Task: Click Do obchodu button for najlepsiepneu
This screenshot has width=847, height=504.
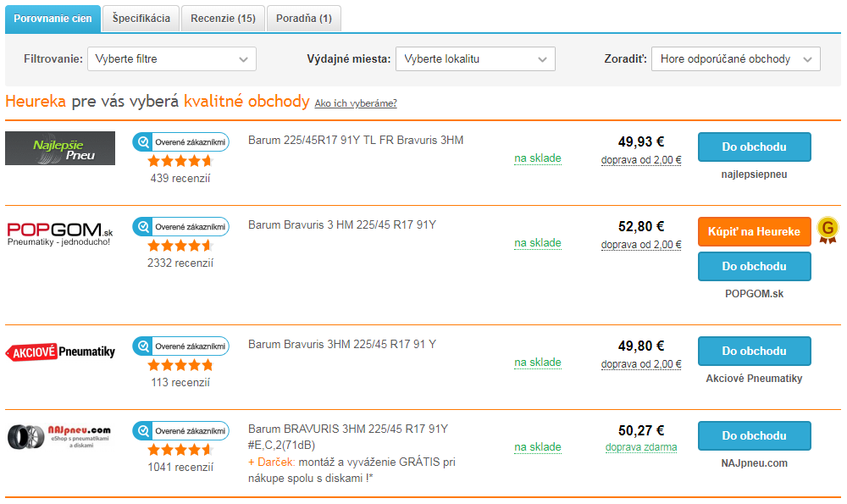Action: (754, 147)
